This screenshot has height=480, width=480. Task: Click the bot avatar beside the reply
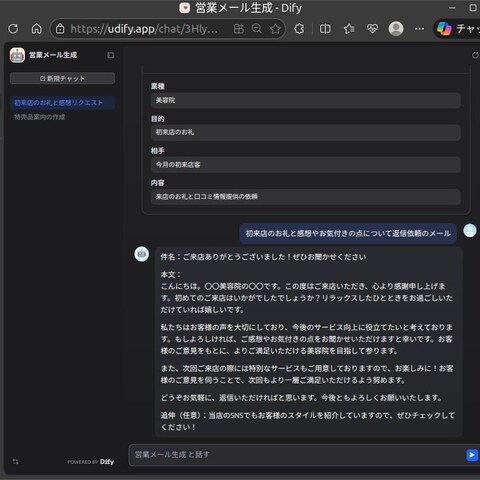pyautogui.click(x=142, y=254)
